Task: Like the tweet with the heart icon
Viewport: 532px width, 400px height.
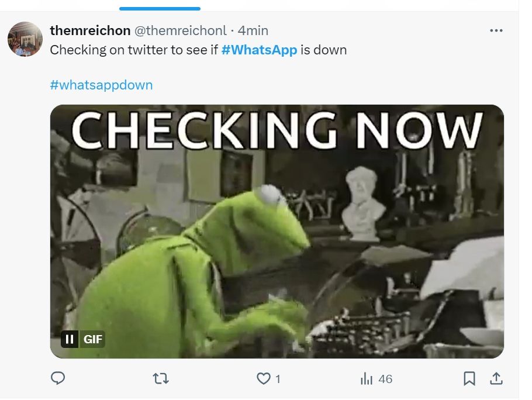Action: (x=264, y=379)
